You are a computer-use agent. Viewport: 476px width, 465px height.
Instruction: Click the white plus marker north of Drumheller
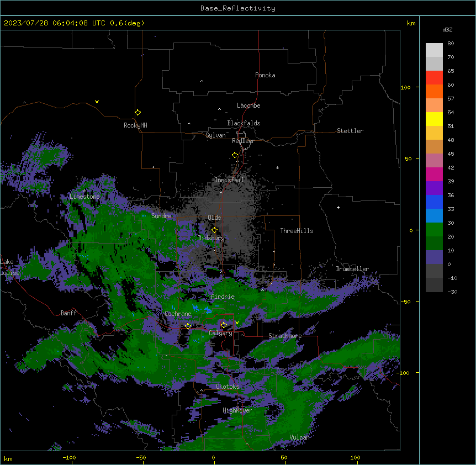338,207
